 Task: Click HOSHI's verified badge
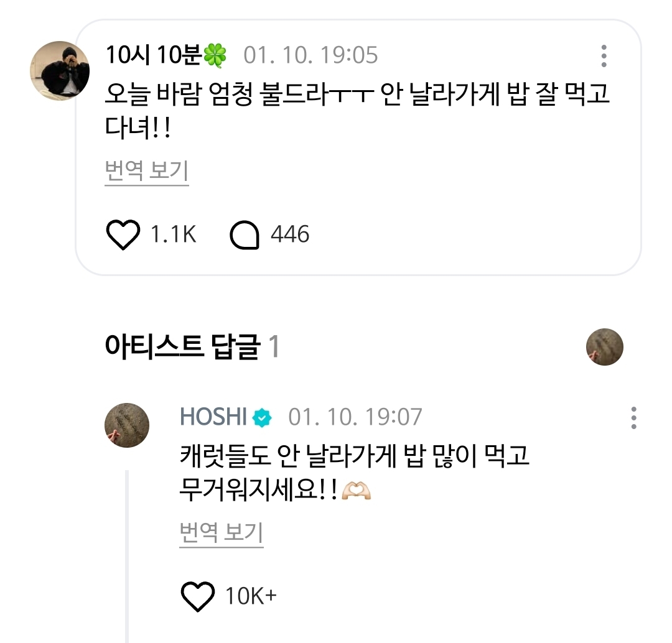click(262, 418)
